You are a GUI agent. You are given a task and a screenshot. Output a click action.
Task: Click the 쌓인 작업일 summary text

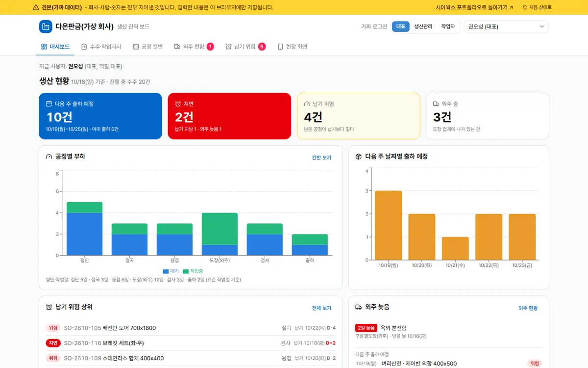[x=143, y=280]
